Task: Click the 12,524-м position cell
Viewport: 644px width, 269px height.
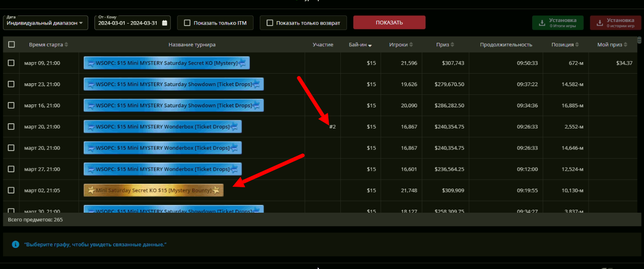Action: tap(572, 169)
